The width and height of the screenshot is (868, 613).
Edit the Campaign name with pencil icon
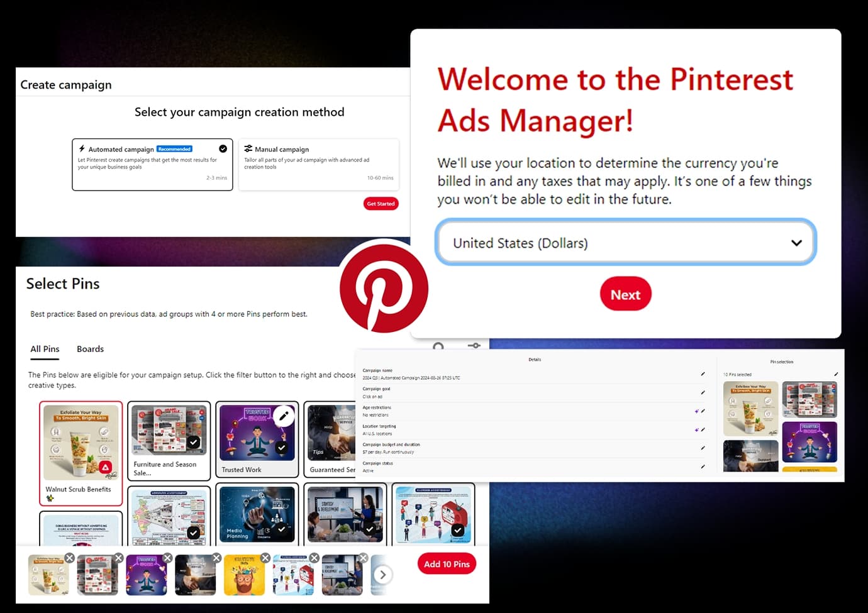tap(703, 374)
